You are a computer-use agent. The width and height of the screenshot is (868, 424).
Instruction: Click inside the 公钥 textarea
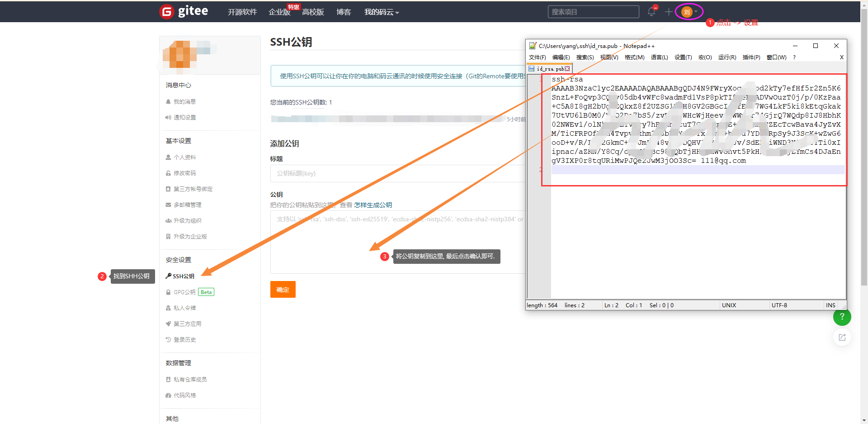click(x=398, y=242)
